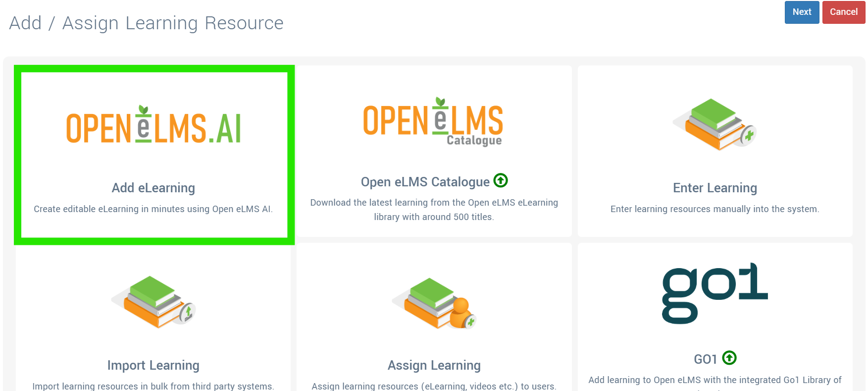Viewport: 868px width, 391px height.
Task: Choose the GO1 title text
Action: 706,359
